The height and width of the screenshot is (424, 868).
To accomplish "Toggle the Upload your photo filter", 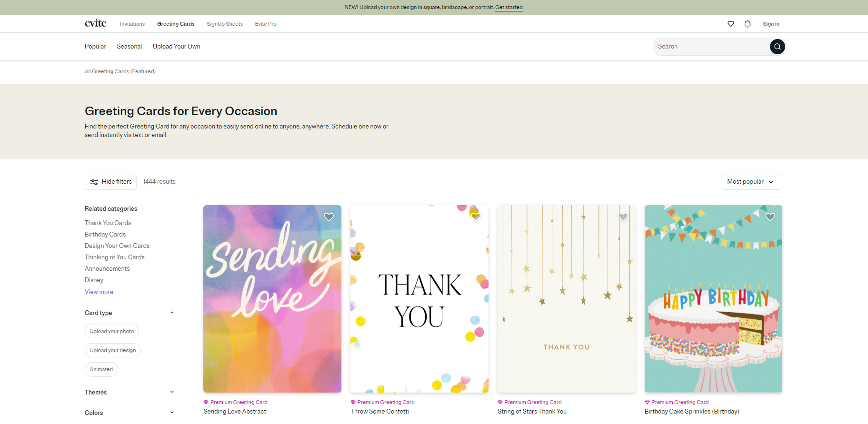I will [x=111, y=331].
